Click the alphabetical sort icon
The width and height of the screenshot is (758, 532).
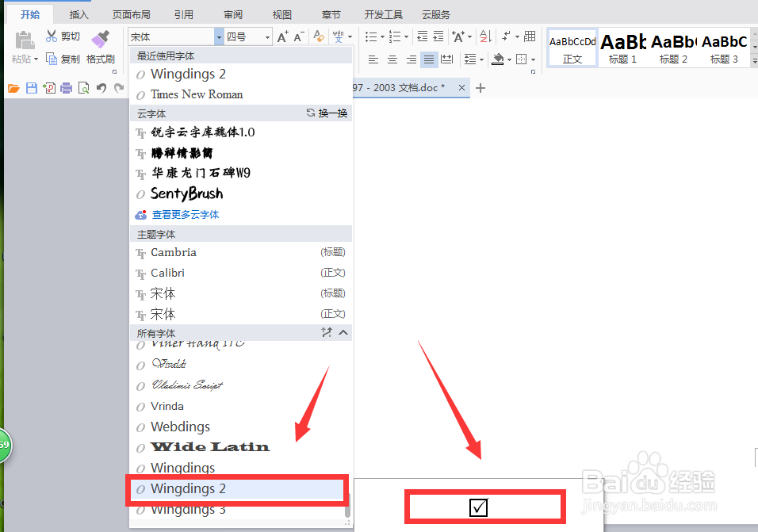[x=484, y=36]
